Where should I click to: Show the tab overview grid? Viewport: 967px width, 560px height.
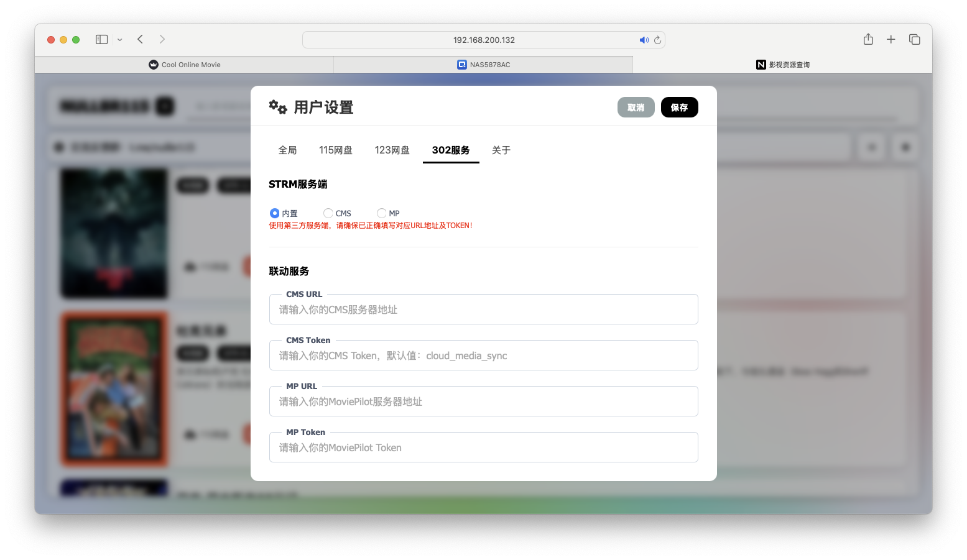[x=914, y=39]
